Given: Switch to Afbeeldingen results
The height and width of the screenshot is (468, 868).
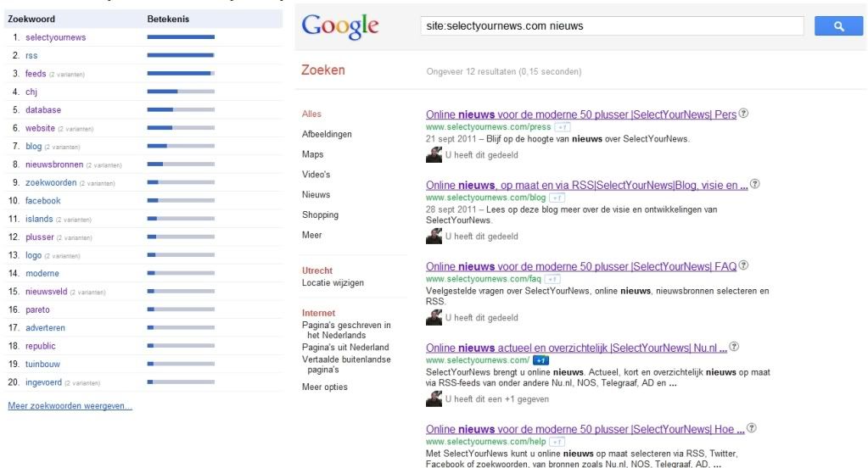Looking at the screenshot, I should click(327, 135).
